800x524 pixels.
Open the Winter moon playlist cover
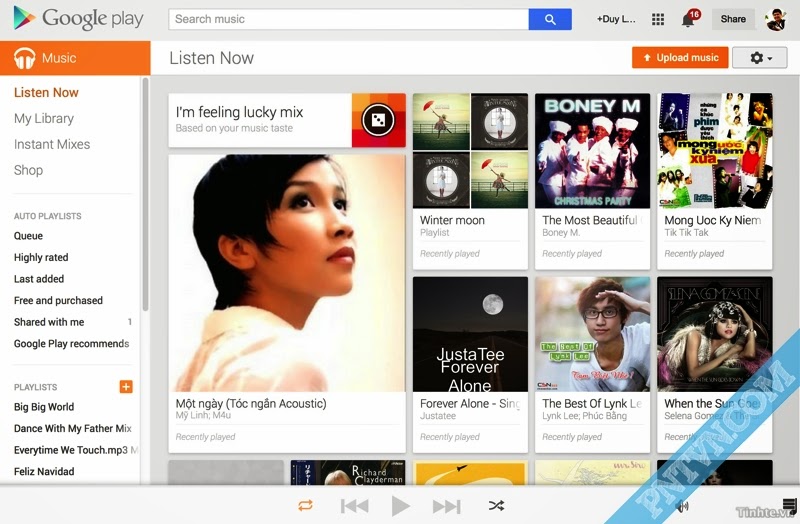tap(470, 151)
